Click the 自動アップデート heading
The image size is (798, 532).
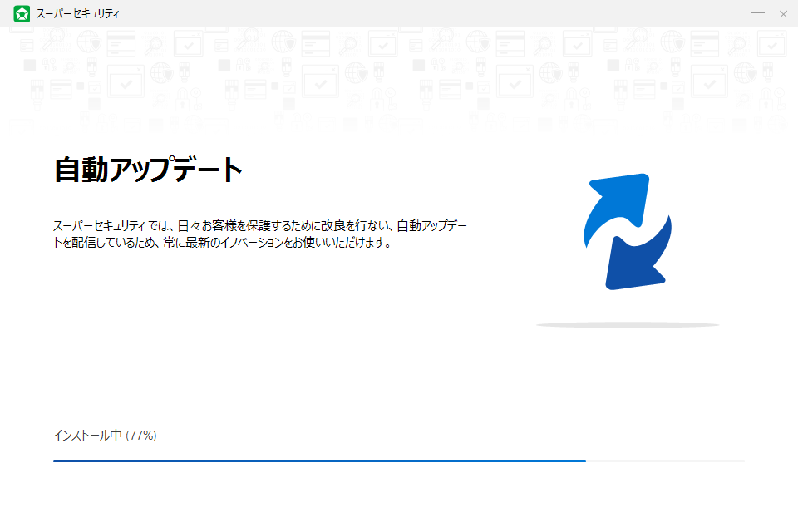[148, 170]
